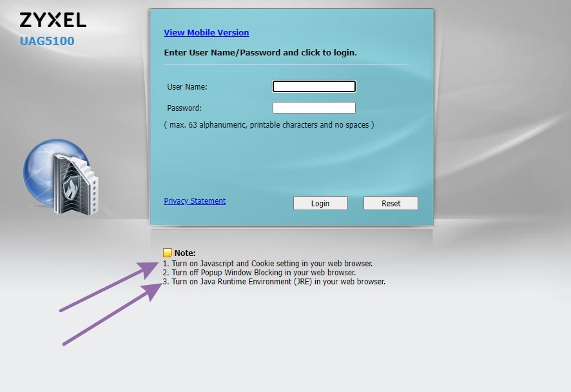Screen dimensions: 571x392
Task: Click the 'User Name:' label
Action: [x=187, y=86]
